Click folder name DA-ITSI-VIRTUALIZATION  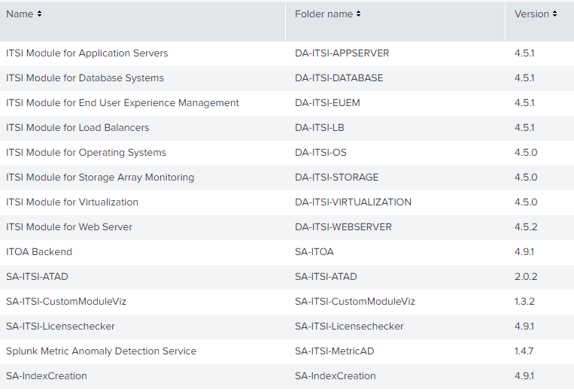[x=353, y=202]
